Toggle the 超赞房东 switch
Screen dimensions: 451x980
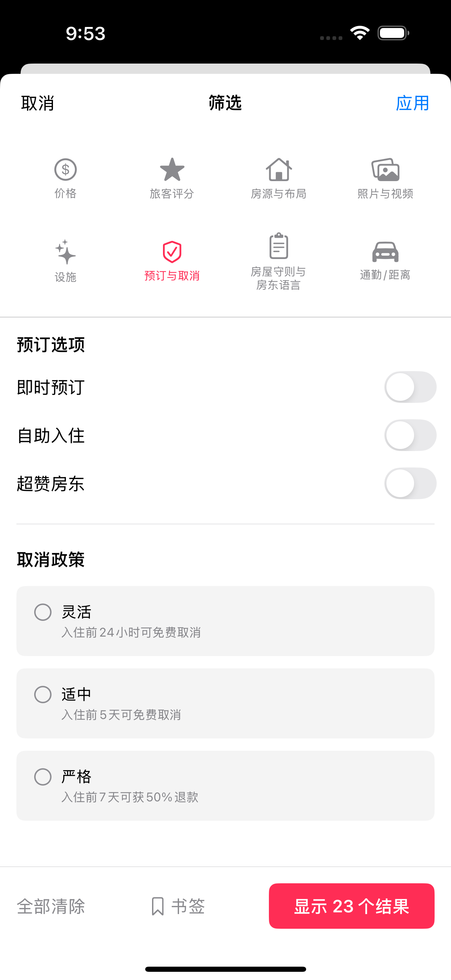(x=410, y=483)
